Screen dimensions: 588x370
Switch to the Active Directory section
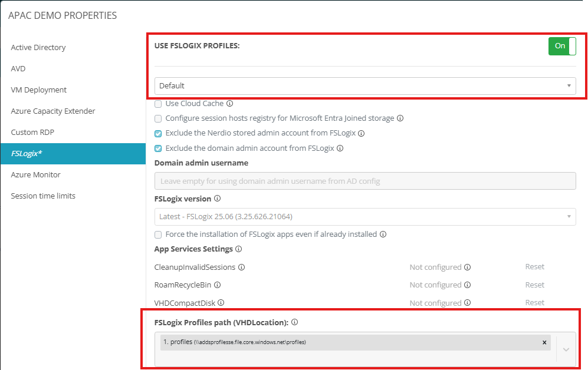coord(38,48)
